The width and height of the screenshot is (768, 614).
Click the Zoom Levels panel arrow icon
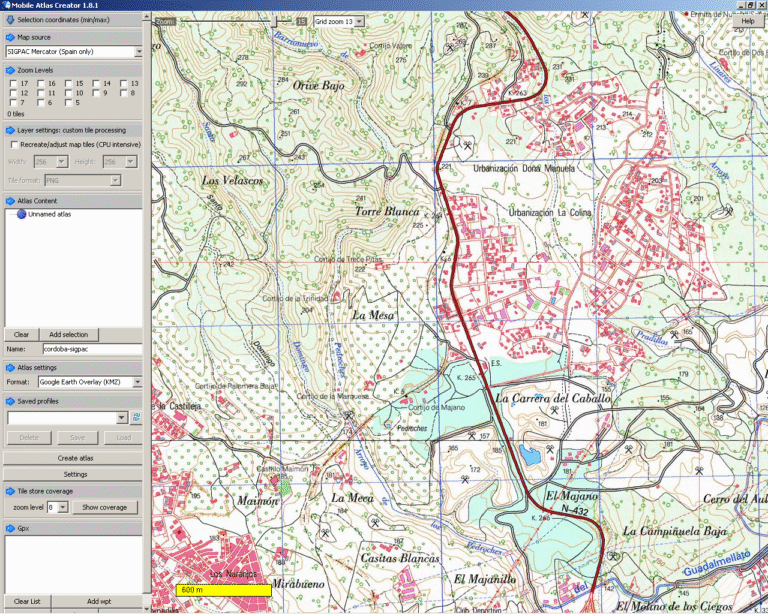10,70
